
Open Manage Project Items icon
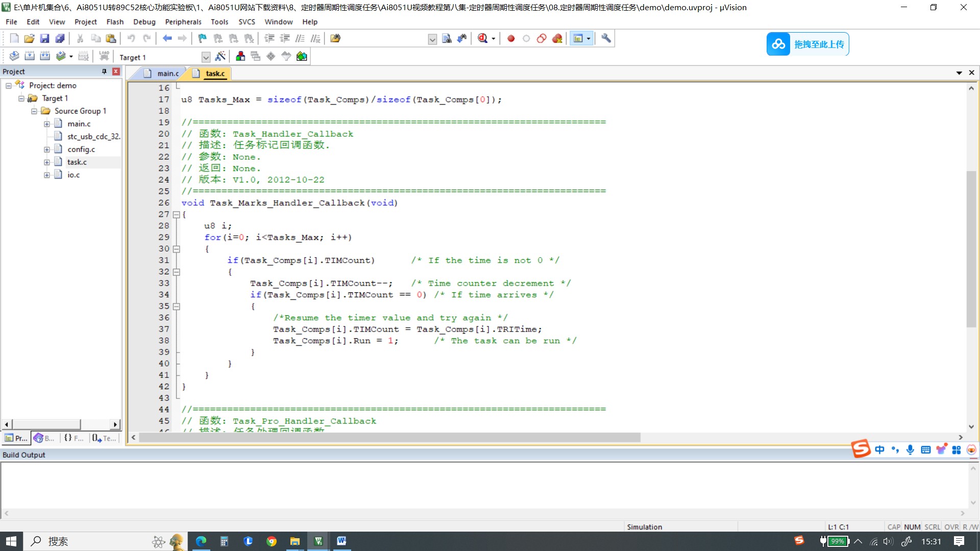point(240,56)
